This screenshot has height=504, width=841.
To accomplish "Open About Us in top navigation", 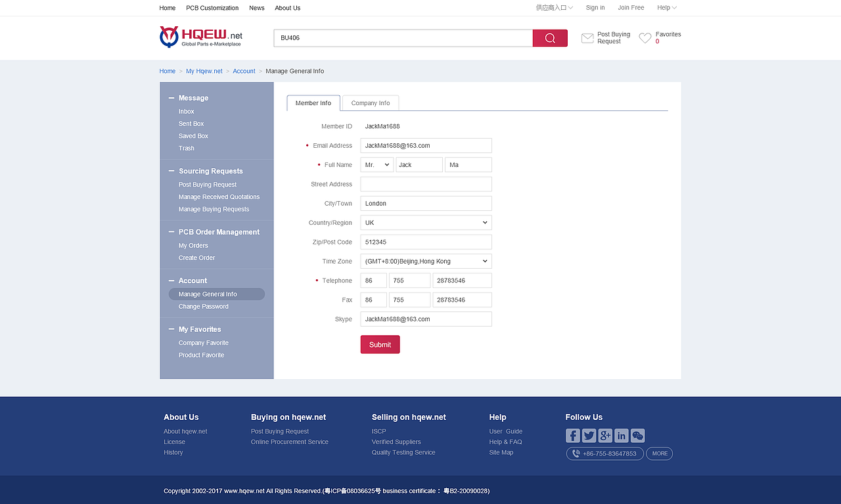I will [288, 8].
